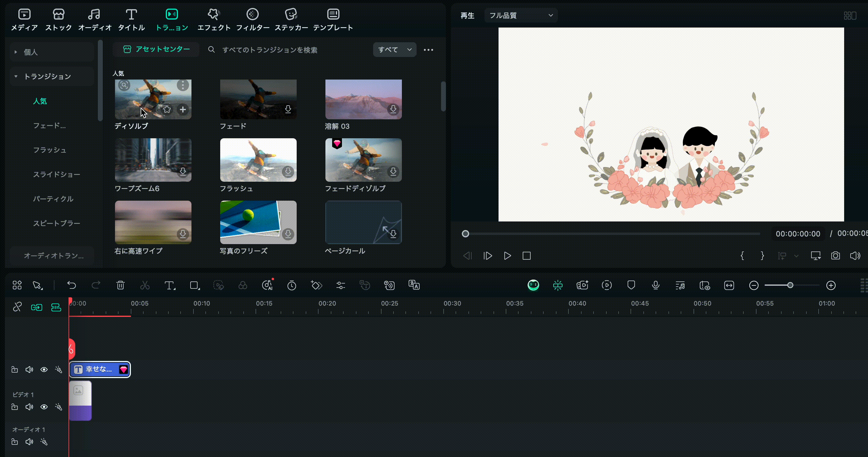
Task: Favorite the ディゾルブ transition star
Action: pos(167,110)
